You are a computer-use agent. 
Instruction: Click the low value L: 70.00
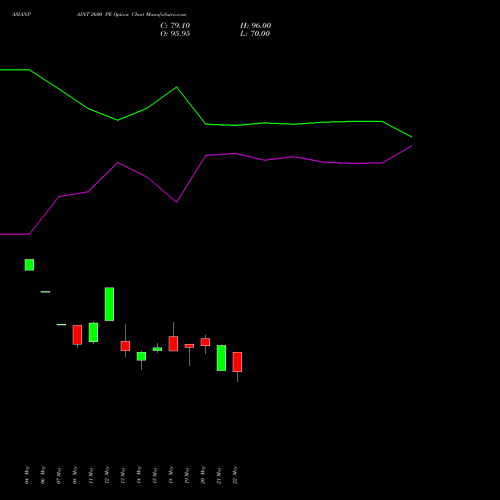255,34
